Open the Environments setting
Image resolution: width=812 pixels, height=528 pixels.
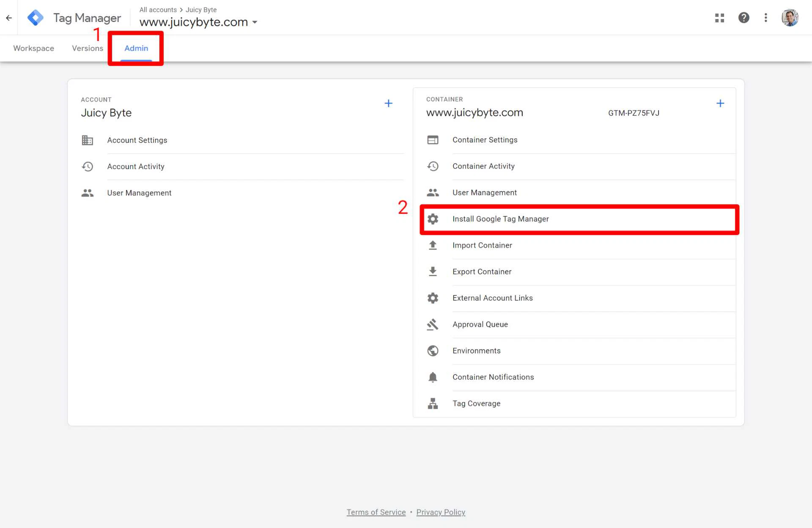point(476,351)
